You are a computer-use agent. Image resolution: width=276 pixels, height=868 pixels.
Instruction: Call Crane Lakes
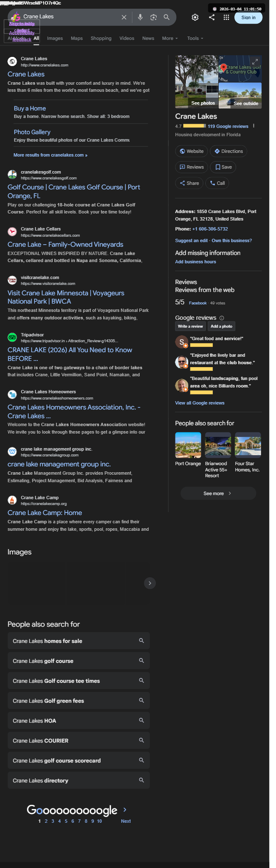click(x=217, y=183)
